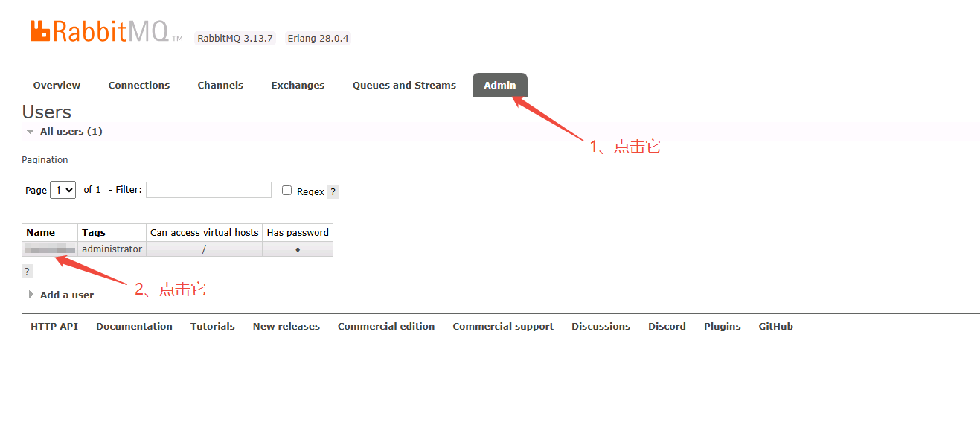The image size is (980, 422).
Task: Select the Queues and Streams tab
Action: (404, 85)
